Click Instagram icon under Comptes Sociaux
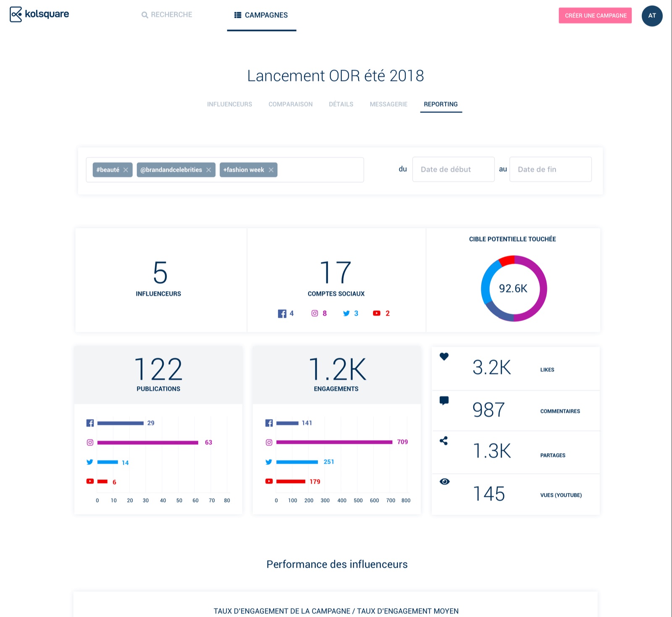The height and width of the screenshot is (617, 672). tap(315, 313)
